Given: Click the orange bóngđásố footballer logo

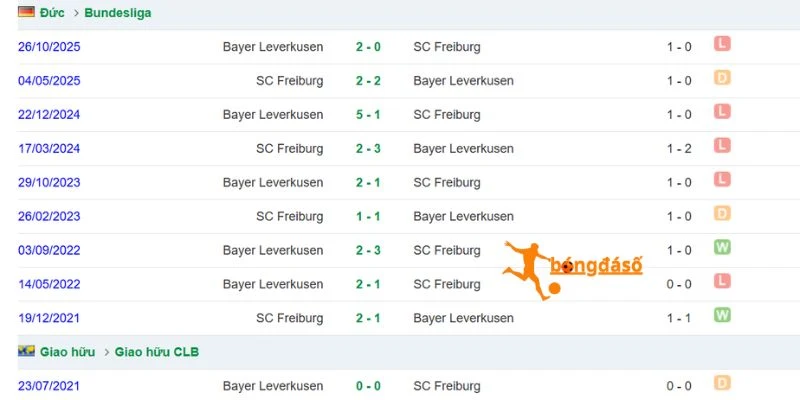Looking at the screenshot, I should [x=531, y=270].
